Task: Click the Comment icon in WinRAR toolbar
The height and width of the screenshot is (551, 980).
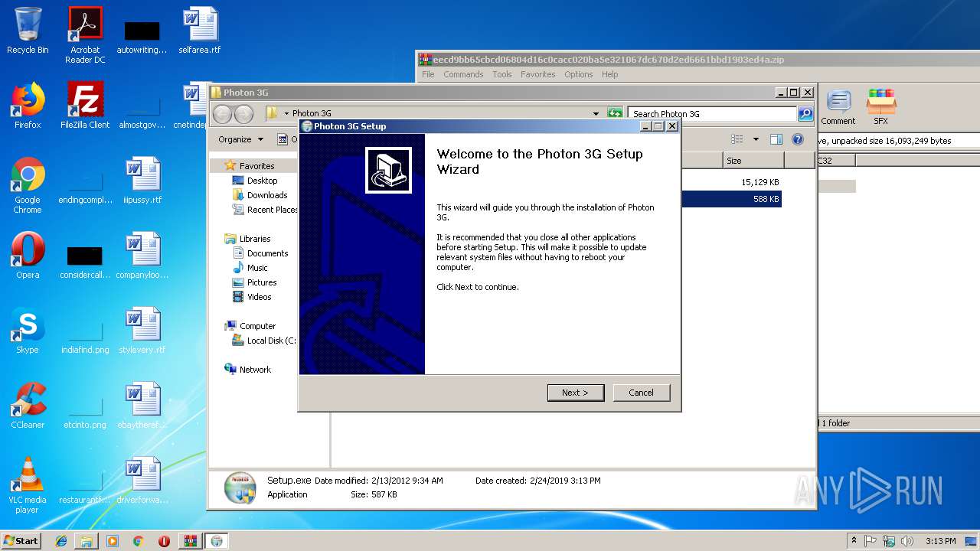Action: tap(838, 107)
